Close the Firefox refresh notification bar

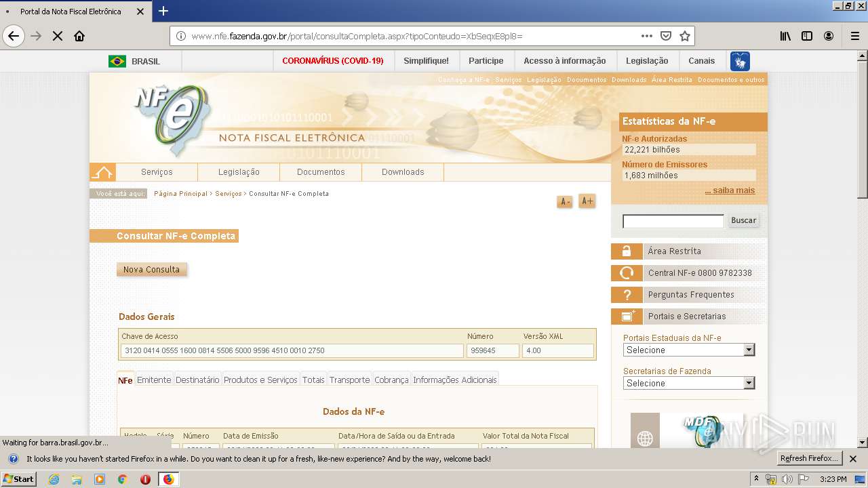853,459
